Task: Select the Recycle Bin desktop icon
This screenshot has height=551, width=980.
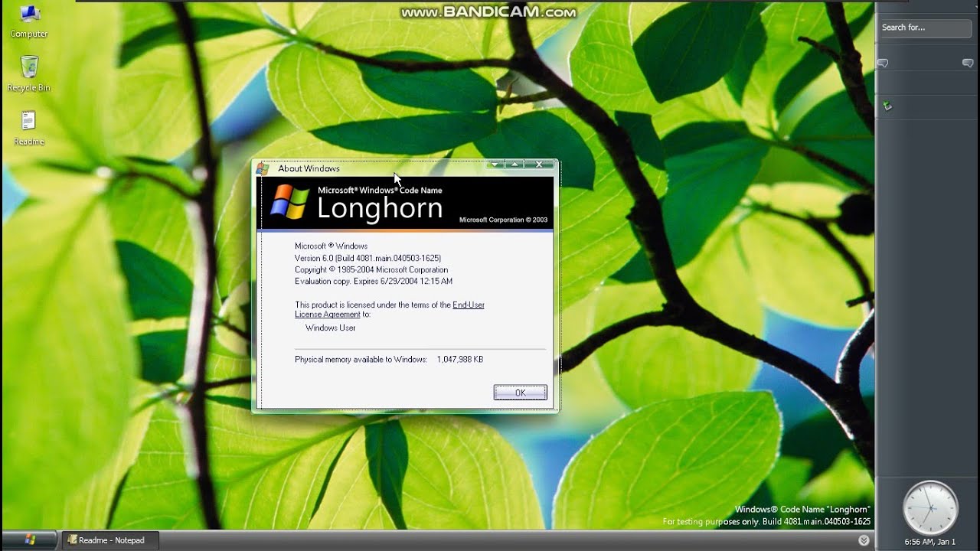Action: click(29, 74)
